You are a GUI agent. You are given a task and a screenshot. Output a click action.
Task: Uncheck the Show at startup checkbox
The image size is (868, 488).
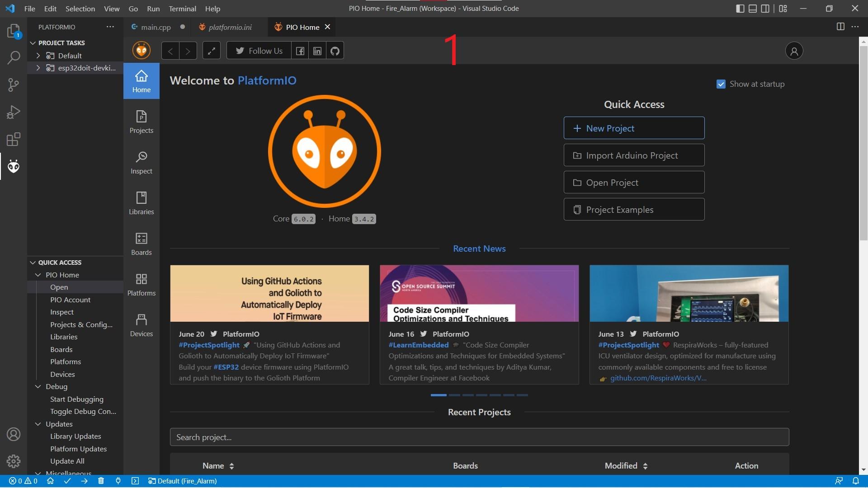tap(721, 84)
